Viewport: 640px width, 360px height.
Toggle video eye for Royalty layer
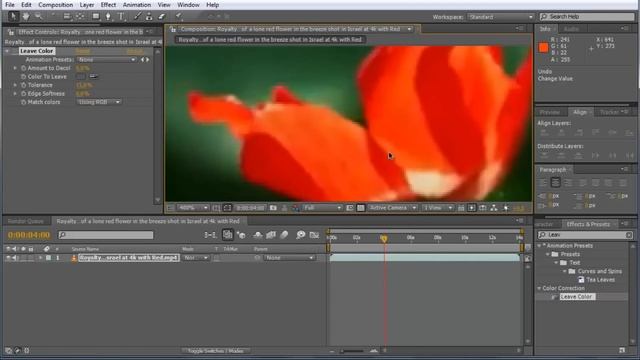(x=8, y=258)
